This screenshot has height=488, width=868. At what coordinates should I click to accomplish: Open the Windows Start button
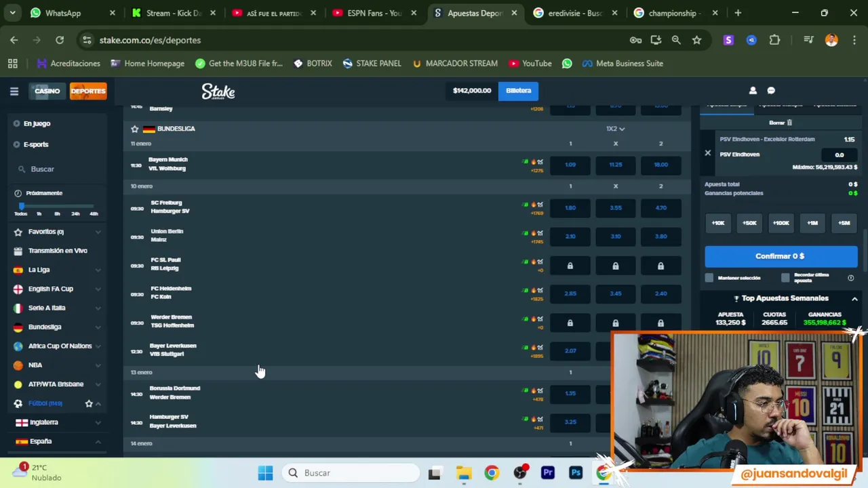click(265, 473)
